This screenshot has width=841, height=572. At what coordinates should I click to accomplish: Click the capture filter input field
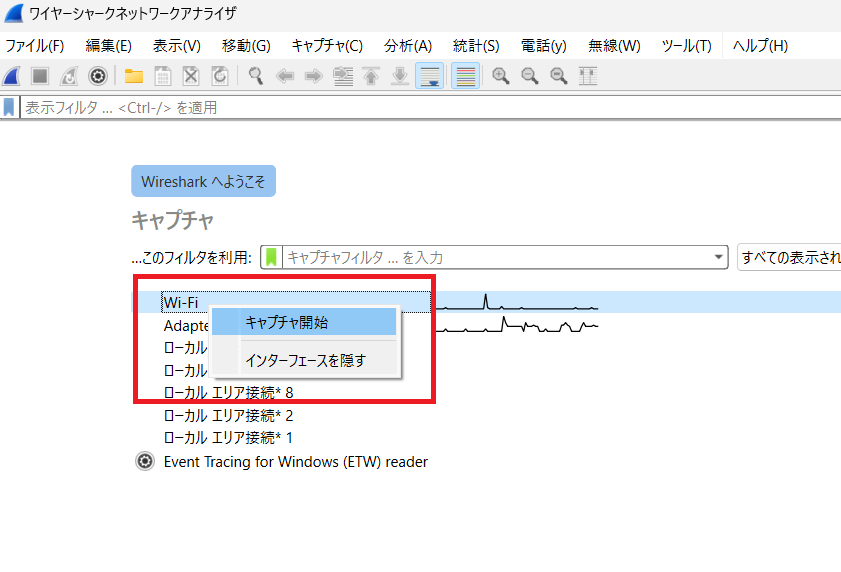click(497, 258)
